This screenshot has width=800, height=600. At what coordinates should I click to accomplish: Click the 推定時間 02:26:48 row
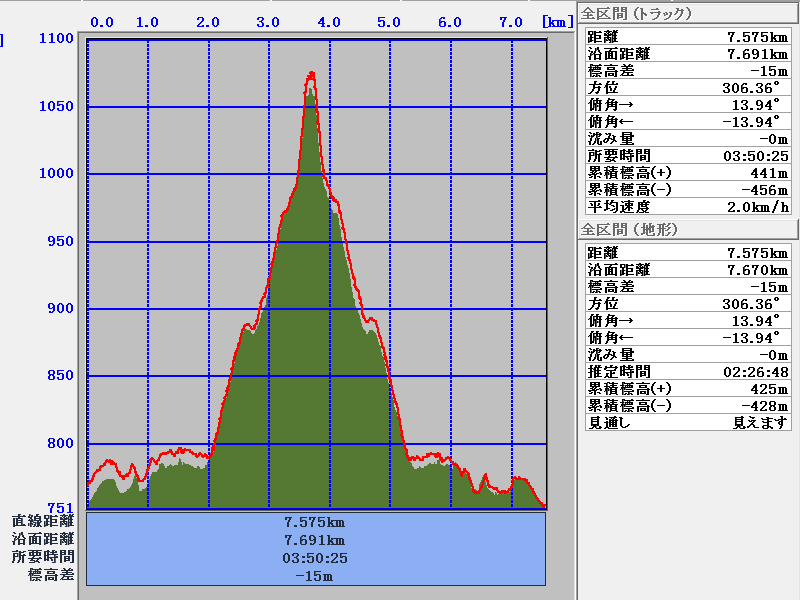pyautogui.click(x=687, y=371)
